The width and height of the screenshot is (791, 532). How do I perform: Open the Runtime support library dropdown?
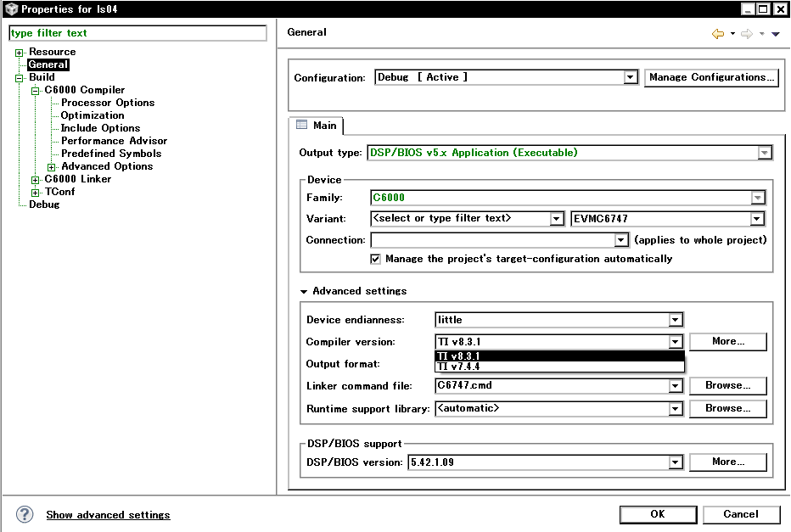676,408
